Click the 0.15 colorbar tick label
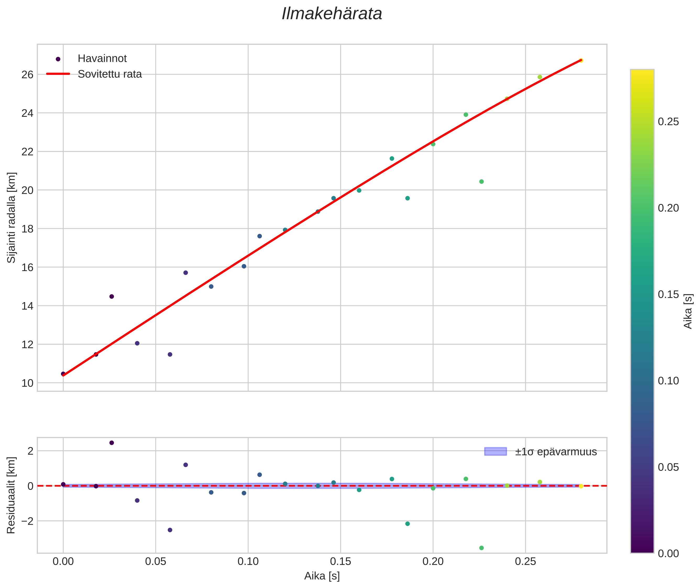The height and width of the screenshot is (588, 700). [x=668, y=294]
